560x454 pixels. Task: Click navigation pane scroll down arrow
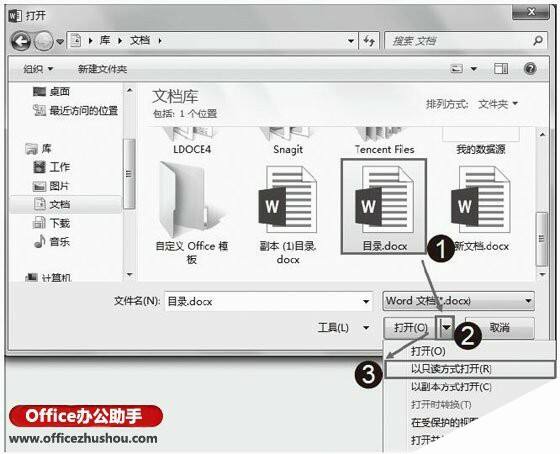(130, 275)
